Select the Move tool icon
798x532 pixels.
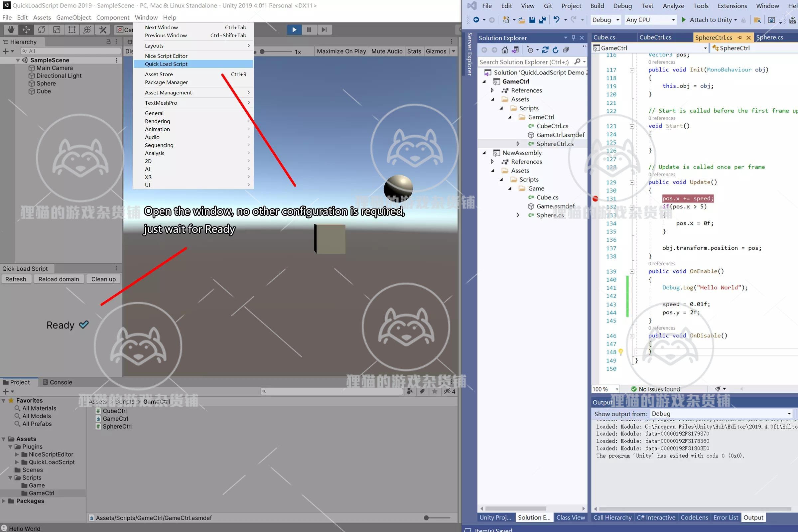coord(26,30)
